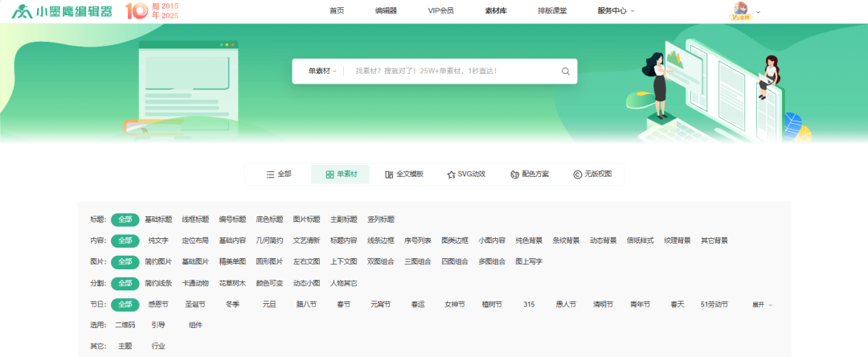Filter titles by 线框标题

click(195, 220)
